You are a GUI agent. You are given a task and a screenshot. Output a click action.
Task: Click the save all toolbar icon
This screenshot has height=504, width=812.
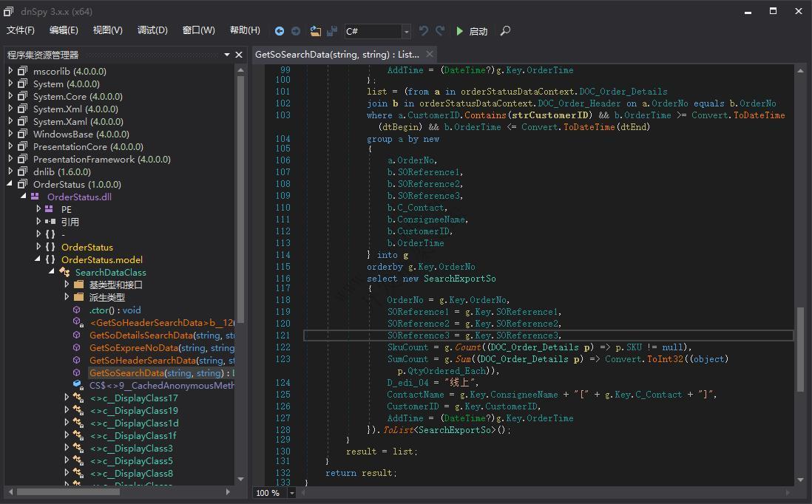[332, 31]
